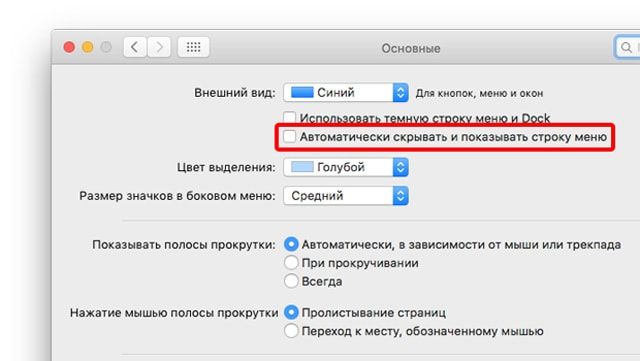
Task: Click the blue Синий color swatch
Action: point(302,92)
